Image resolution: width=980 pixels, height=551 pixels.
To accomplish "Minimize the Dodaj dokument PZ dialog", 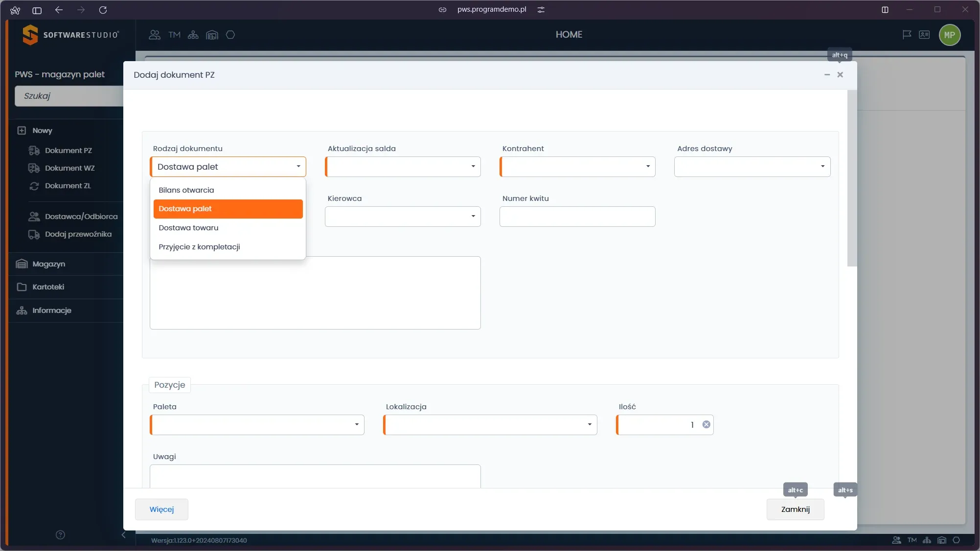I will click(827, 75).
